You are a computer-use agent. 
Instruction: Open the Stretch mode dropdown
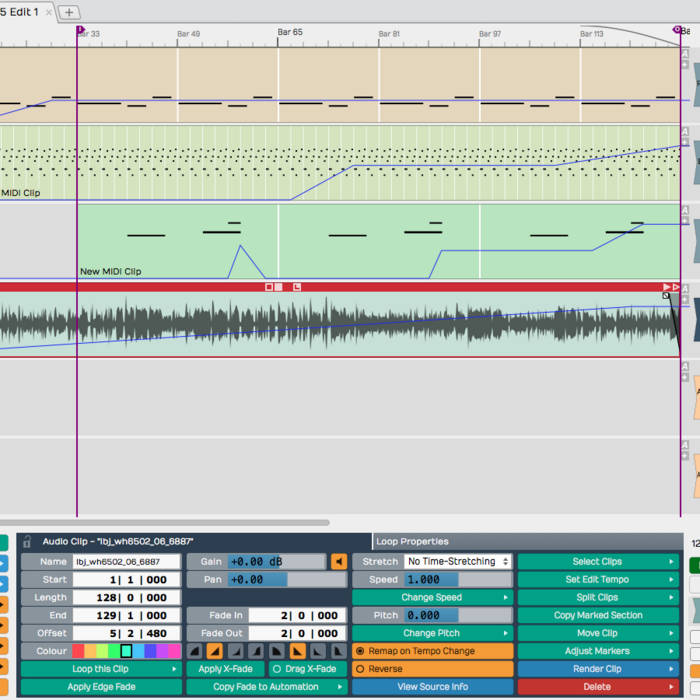pos(458,562)
